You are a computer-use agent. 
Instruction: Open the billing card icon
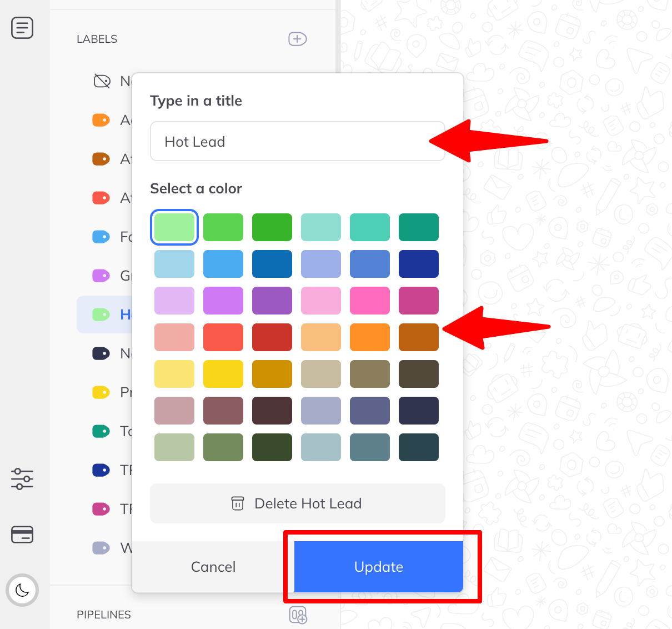point(22,535)
